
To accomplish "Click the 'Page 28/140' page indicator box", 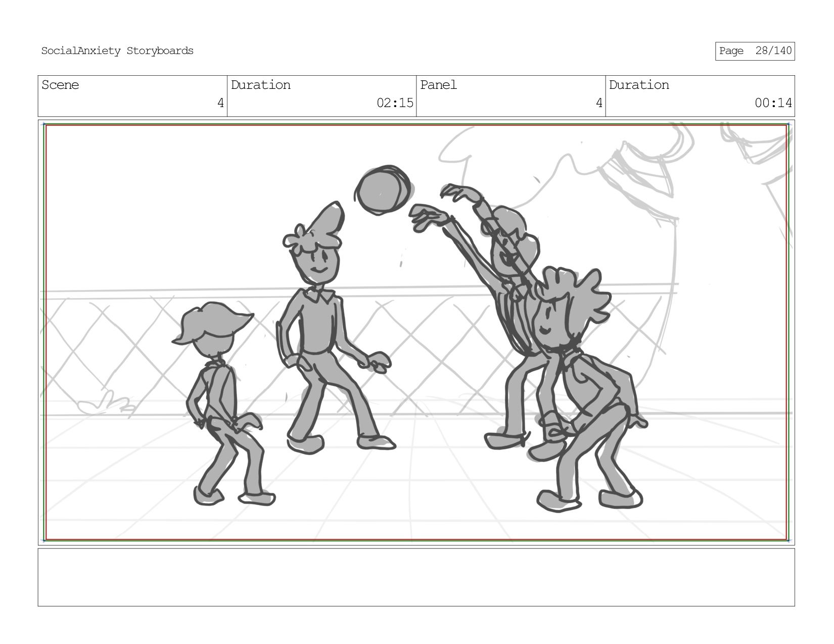I will (x=755, y=51).
